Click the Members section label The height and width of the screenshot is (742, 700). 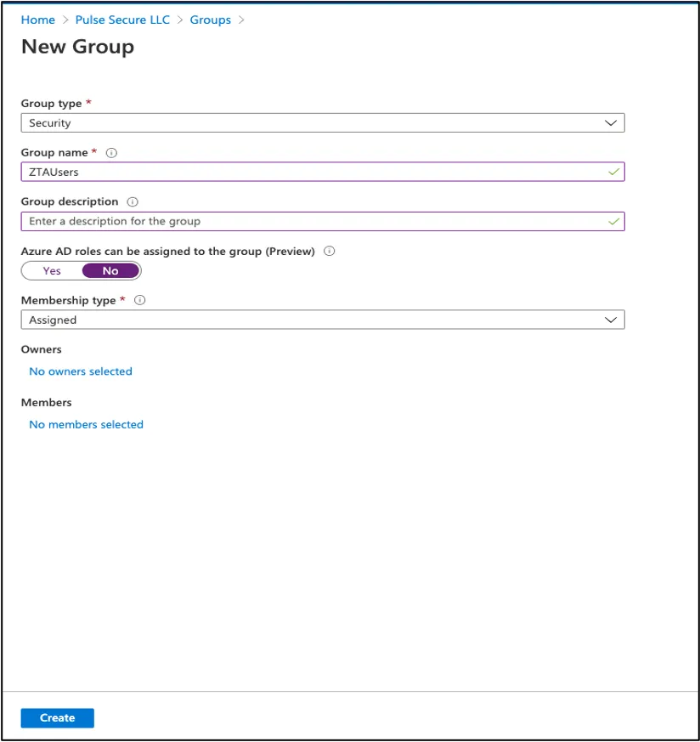click(x=47, y=402)
